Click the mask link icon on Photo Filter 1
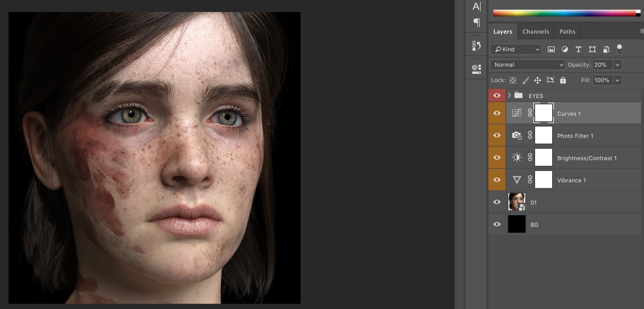The width and height of the screenshot is (644, 309). tap(530, 135)
